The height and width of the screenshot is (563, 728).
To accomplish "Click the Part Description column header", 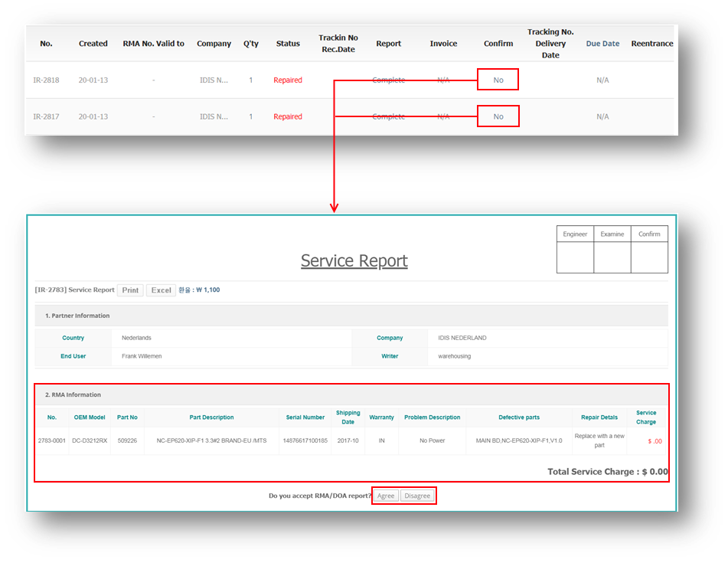I will pyautogui.click(x=211, y=417).
